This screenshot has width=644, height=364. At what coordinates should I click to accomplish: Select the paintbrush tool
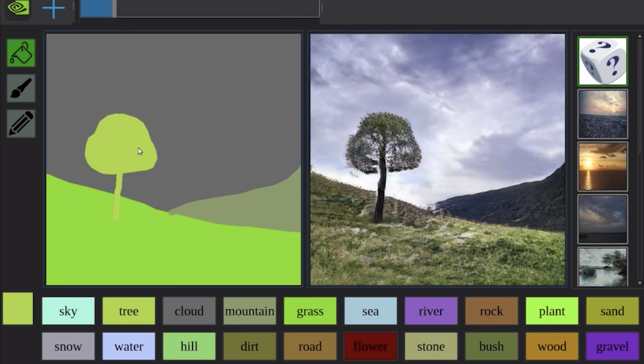[x=21, y=88]
